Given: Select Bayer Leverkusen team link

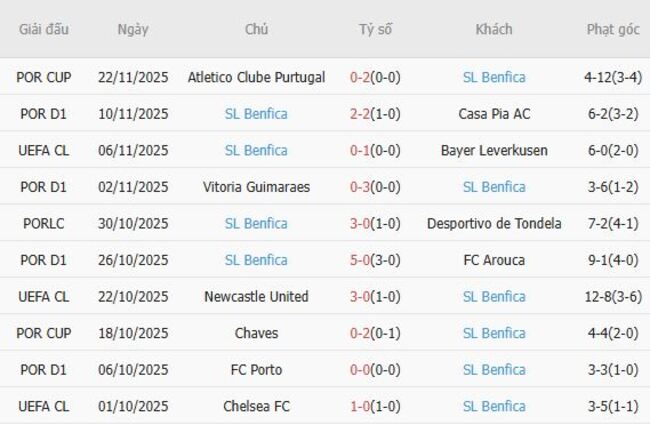Looking at the screenshot, I should click(x=494, y=150).
